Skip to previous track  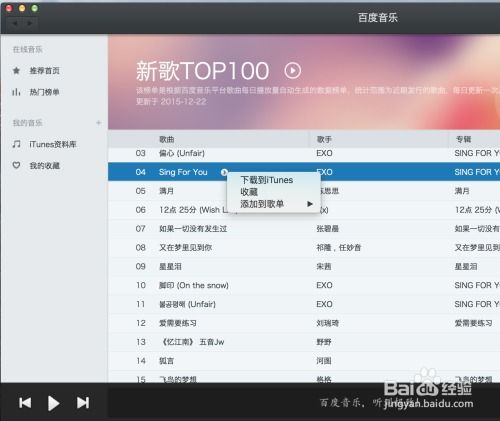(25, 403)
